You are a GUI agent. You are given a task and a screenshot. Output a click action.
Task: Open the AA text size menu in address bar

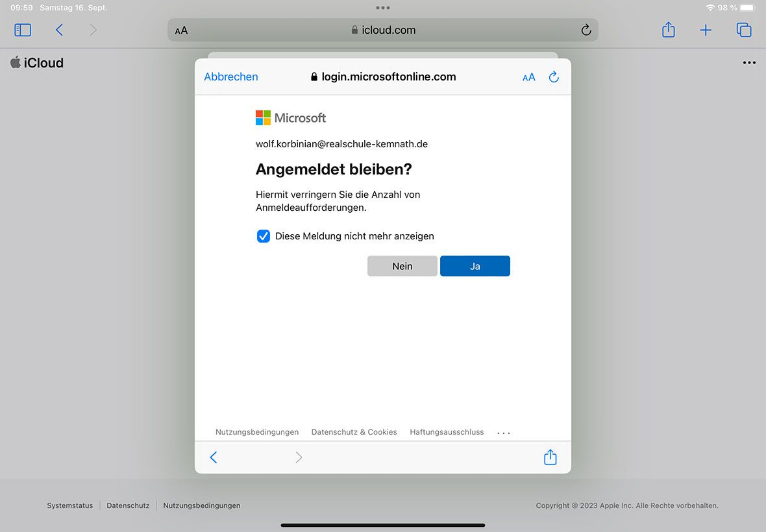click(x=181, y=30)
